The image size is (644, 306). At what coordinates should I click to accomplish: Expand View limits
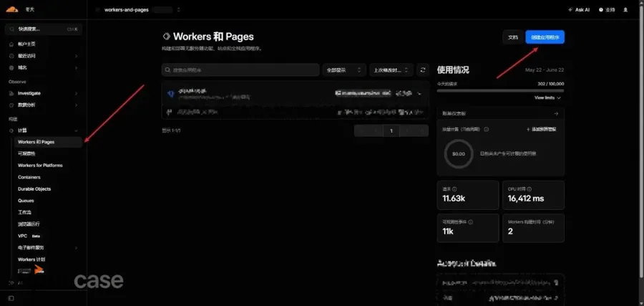pyautogui.click(x=547, y=98)
